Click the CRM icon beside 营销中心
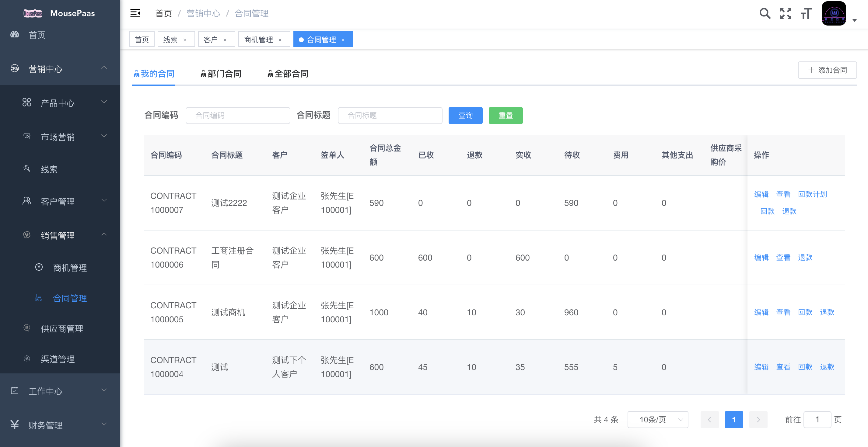The height and width of the screenshot is (447, 868). click(x=15, y=68)
